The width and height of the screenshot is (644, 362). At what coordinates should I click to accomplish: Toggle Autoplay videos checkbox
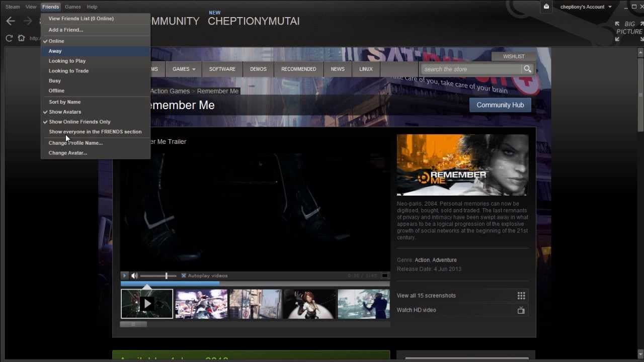pos(184,276)
